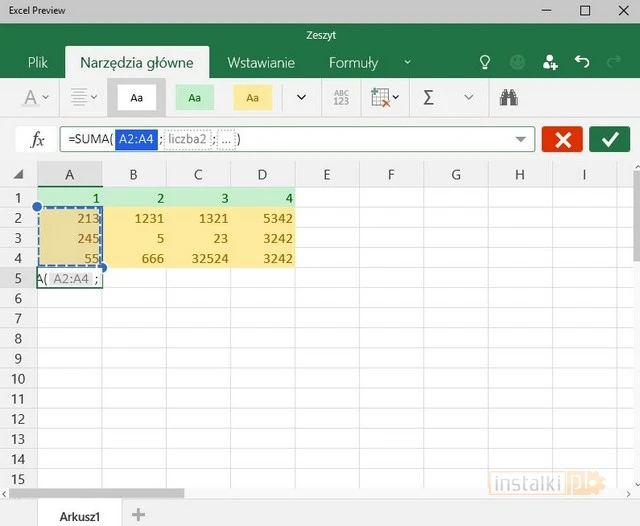Click the ellipsis argument placeholder in formula
The width and height of the screenshot is (640, 526).
pos(226,139)
